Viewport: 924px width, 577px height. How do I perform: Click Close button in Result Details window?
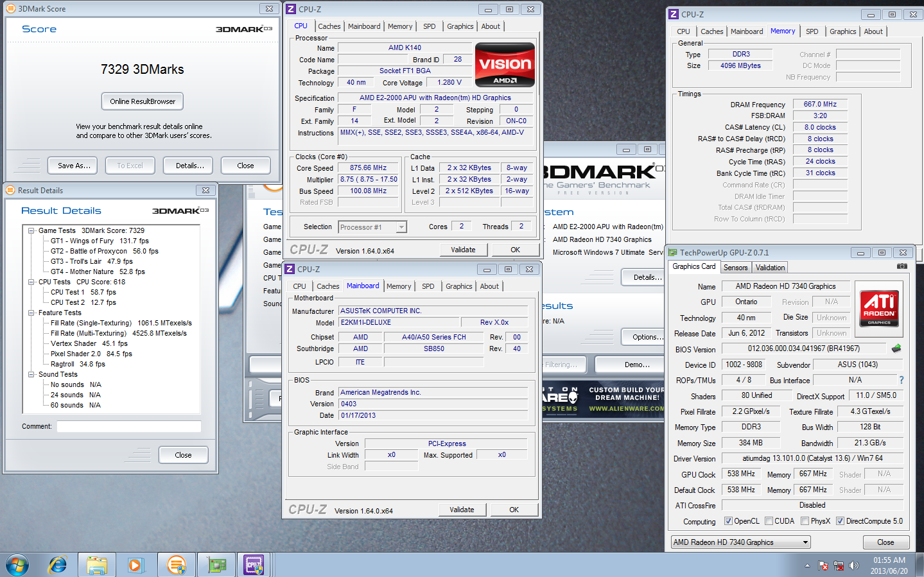[183, 455]
